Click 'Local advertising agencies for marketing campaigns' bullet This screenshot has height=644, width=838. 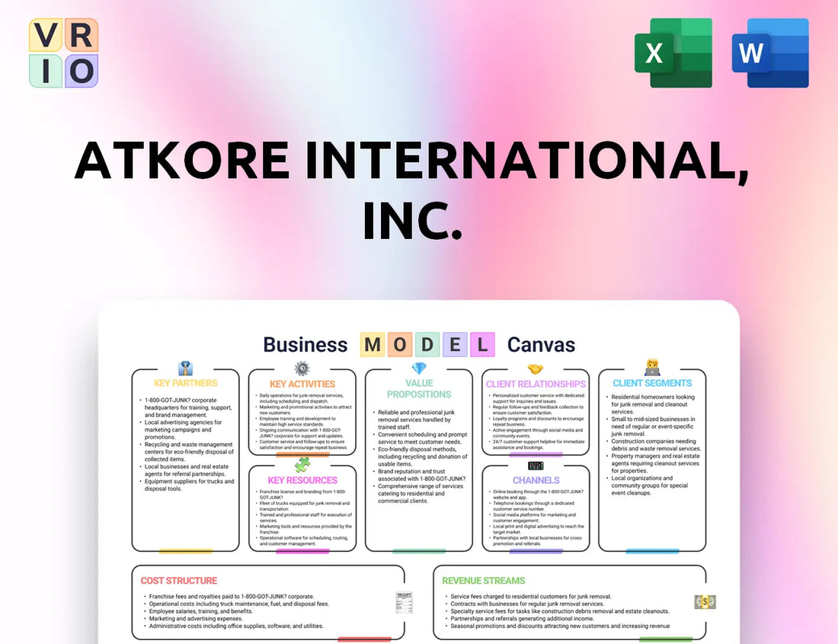coord(184,429)
